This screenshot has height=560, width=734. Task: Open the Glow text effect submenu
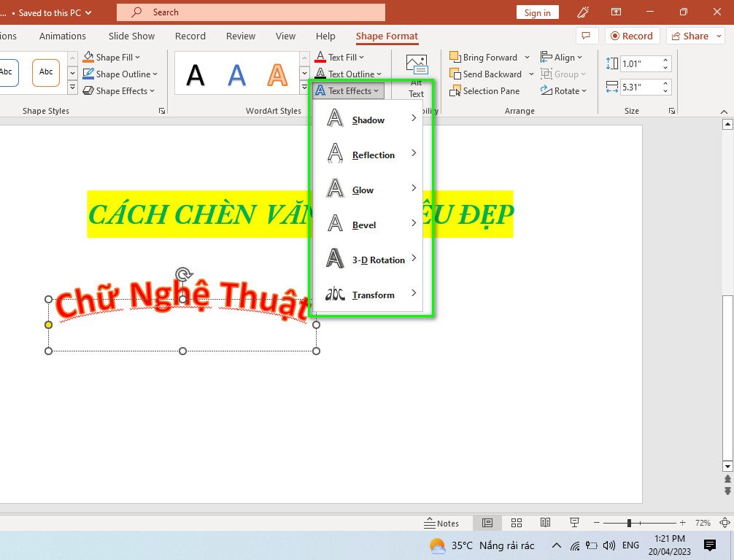click(368, 189)
